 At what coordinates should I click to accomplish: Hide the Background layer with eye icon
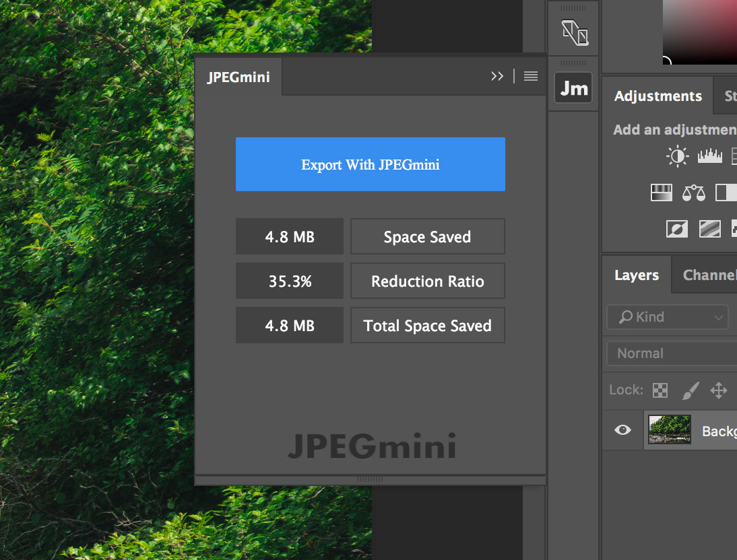tap(622, 430)
